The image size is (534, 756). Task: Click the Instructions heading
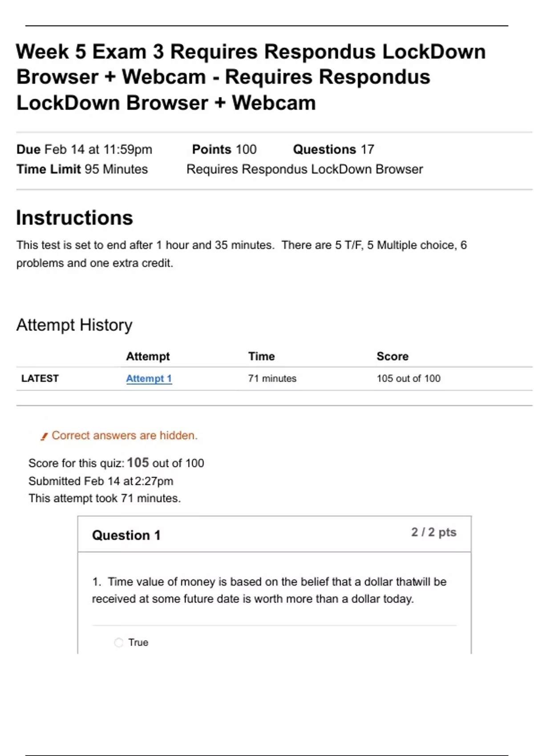click(75, 218)
